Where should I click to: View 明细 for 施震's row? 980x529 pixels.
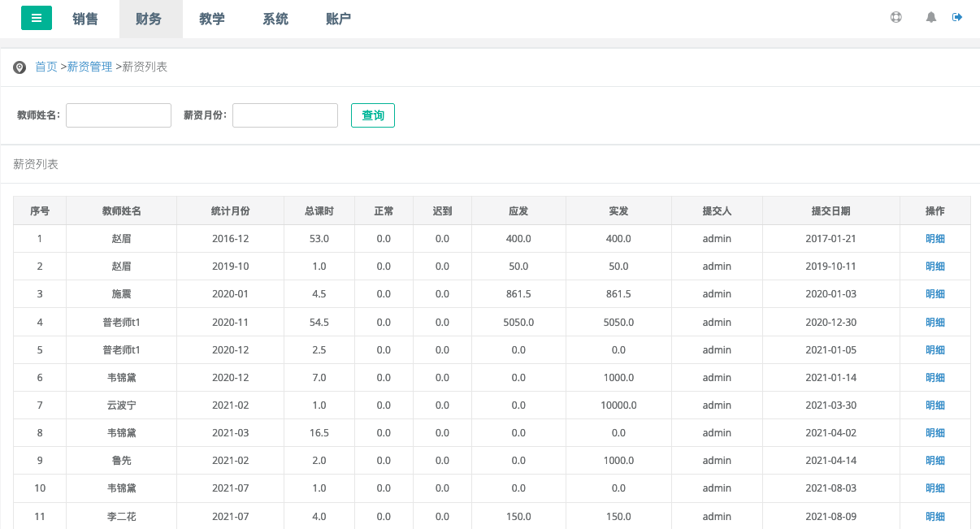click(935, 294)
